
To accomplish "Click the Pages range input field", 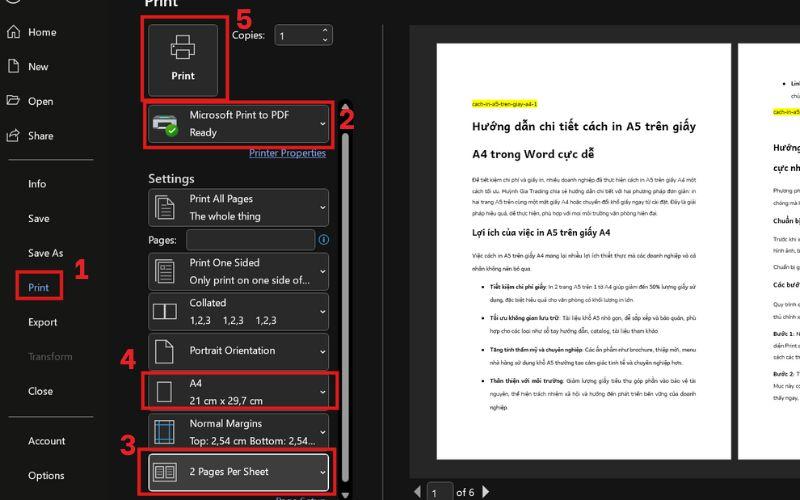I will pyautogui.click(x=251, y=240).
